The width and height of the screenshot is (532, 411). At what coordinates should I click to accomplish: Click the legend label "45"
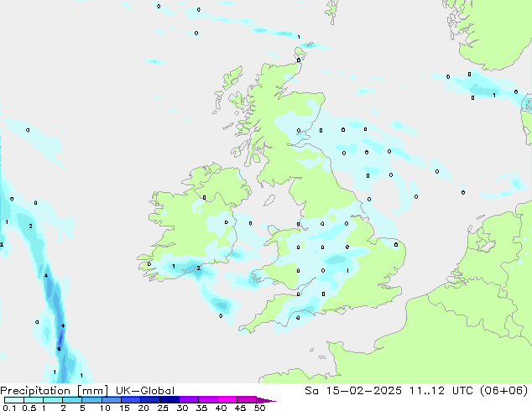[x=240, y=408]
